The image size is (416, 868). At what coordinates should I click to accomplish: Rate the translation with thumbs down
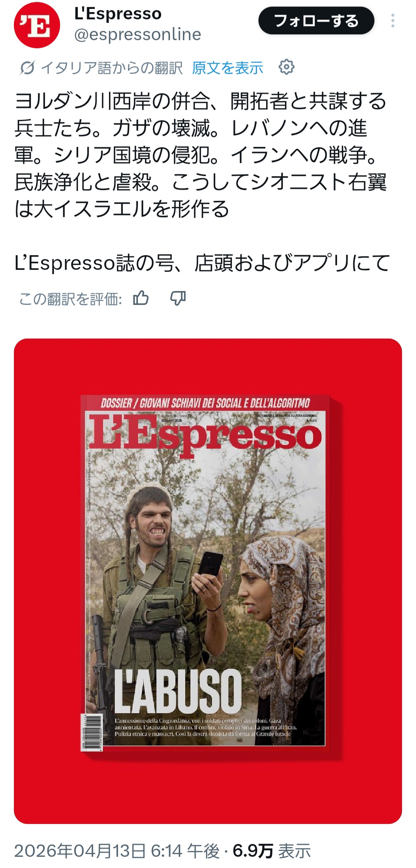point(178,298)
